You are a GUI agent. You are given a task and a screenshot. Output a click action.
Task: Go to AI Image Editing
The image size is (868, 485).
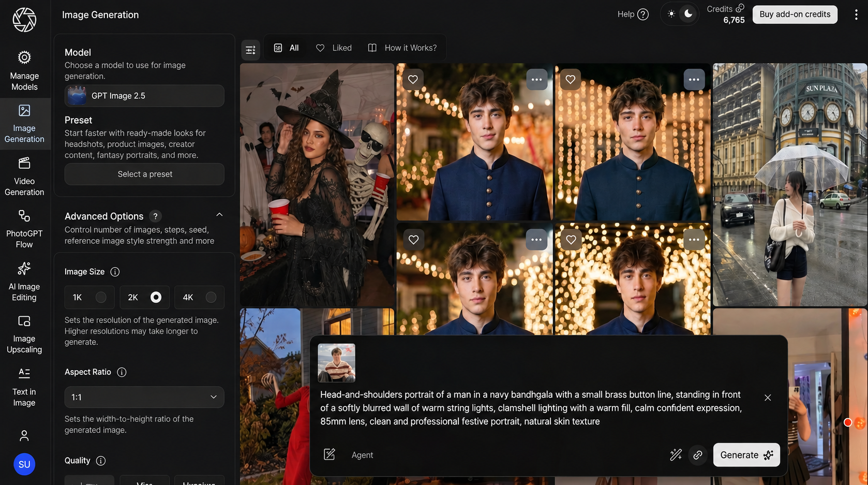(x=24, y=282)
